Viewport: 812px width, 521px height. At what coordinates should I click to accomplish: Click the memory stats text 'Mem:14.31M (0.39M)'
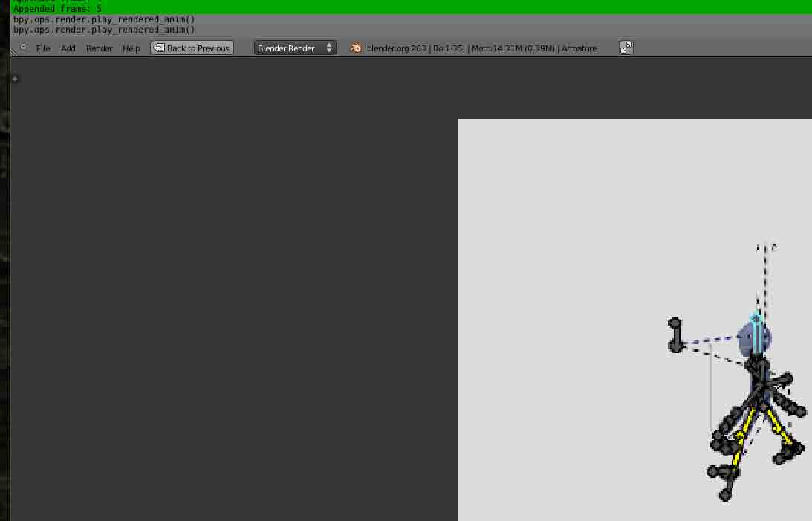pyautogui.click(x=513, y=48)
